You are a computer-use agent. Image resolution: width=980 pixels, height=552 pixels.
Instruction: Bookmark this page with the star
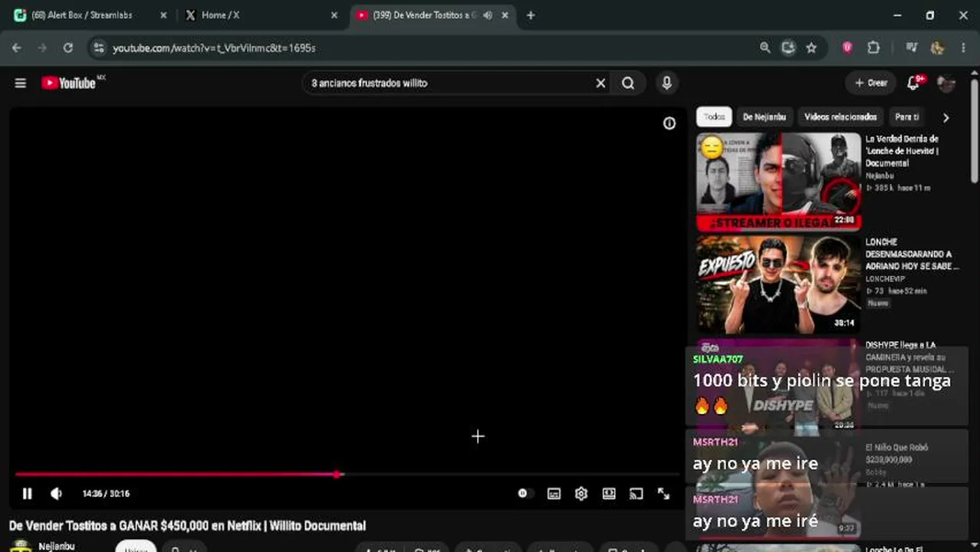(x=811, y=48)
